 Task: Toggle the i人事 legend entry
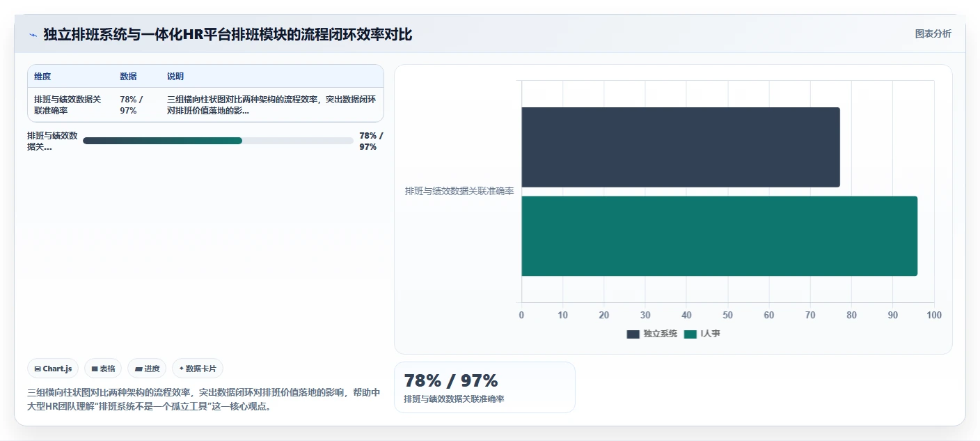[x=702, y=334]
